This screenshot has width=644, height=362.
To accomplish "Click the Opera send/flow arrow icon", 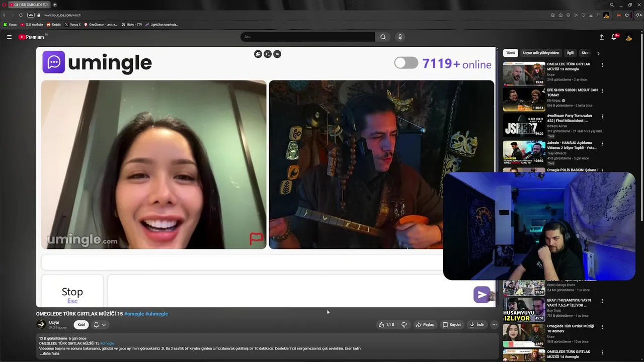I will 576,15.
